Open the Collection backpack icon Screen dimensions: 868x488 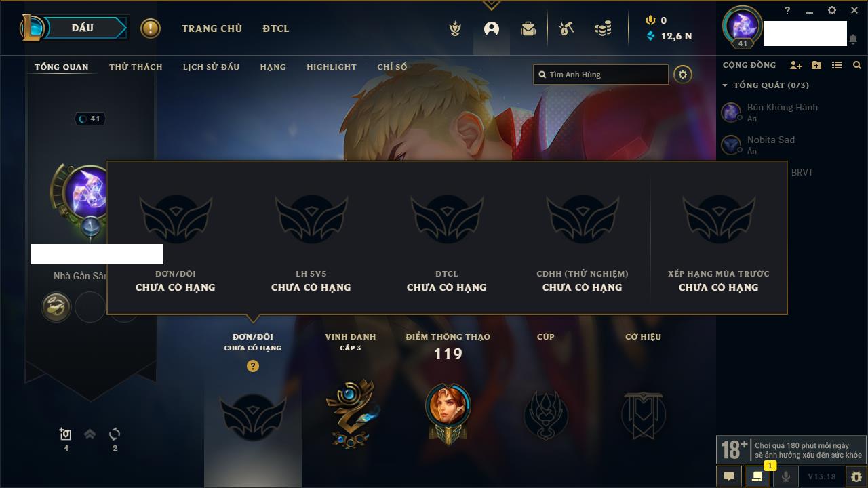[x=528, y=28]
